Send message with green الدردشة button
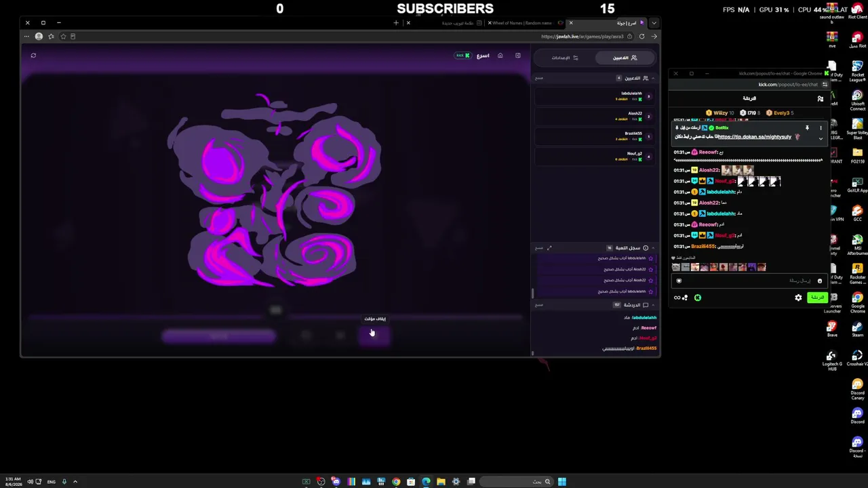This screenshot has width=868, height=488. 817,298
